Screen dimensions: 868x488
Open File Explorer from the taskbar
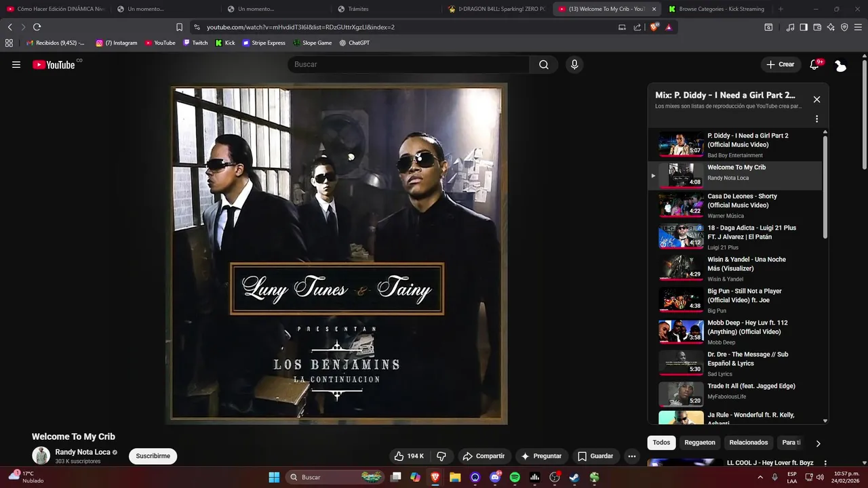coord(455,477)
